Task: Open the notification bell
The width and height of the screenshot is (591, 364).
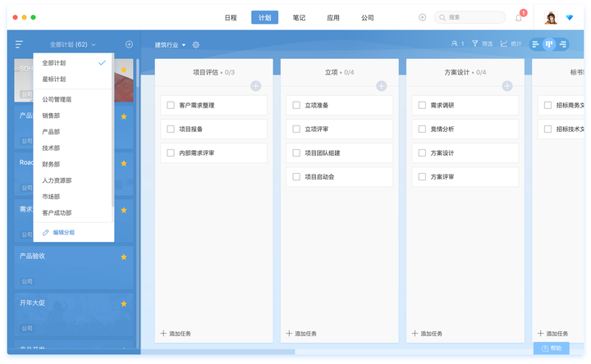Action: tap(519, 18)
